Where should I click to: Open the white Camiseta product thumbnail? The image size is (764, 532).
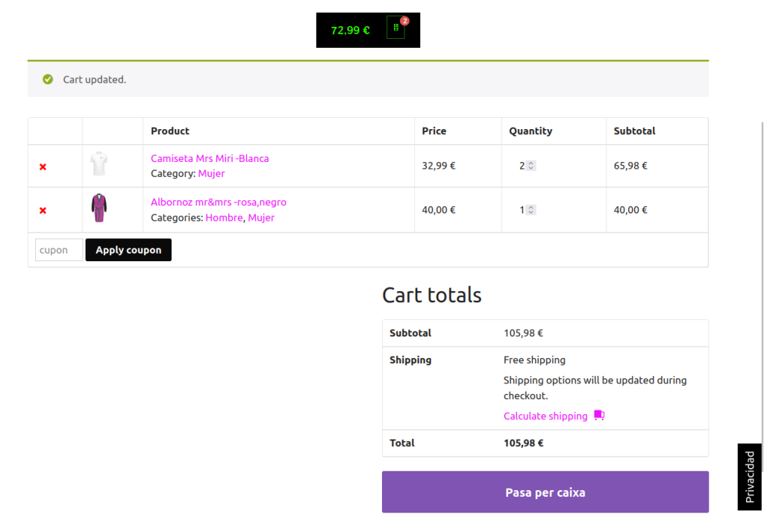[x=99, y=164]
